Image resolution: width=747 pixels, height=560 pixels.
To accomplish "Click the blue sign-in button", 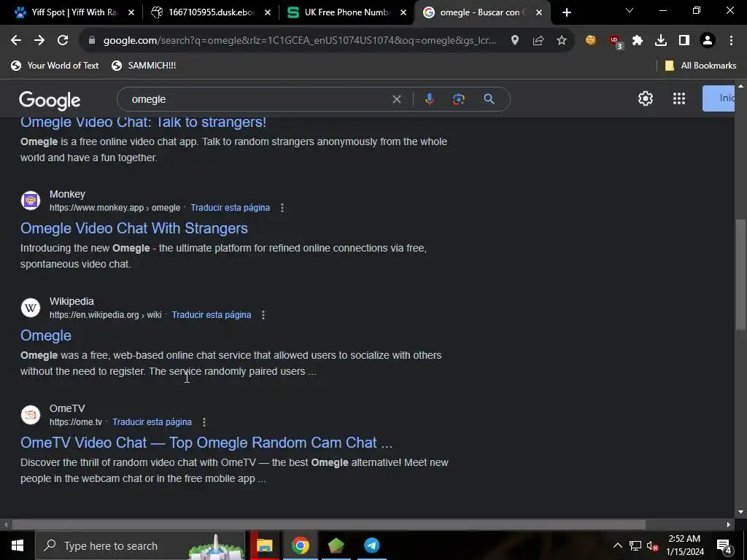I will [719, 98].
